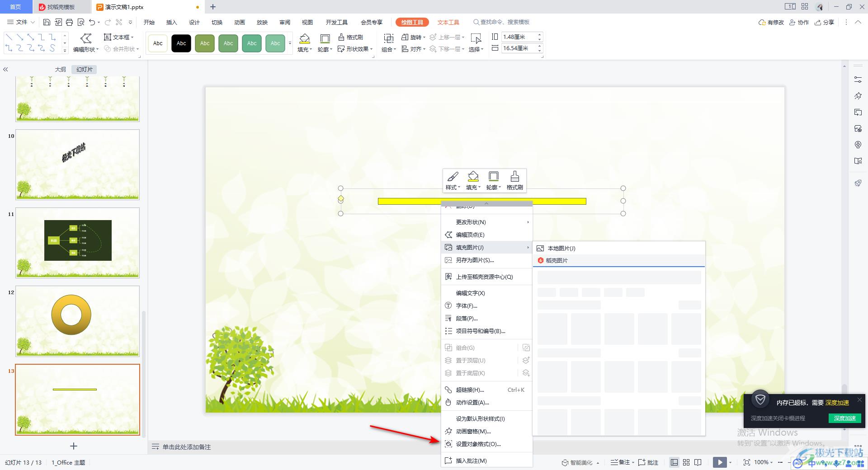The height and width of the screenshot is (470, 868).
Task: Click the 分享 share button
Action: tap(824, 22)
